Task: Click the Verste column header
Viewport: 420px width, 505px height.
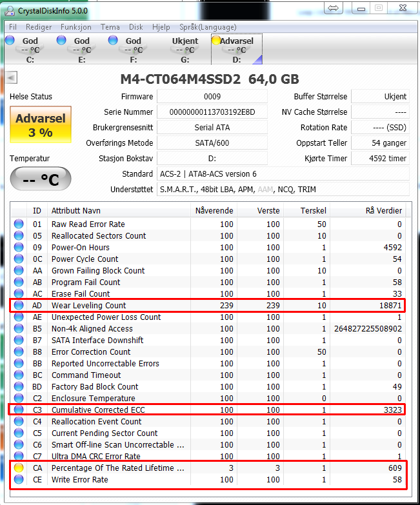Action: [260, 211]
